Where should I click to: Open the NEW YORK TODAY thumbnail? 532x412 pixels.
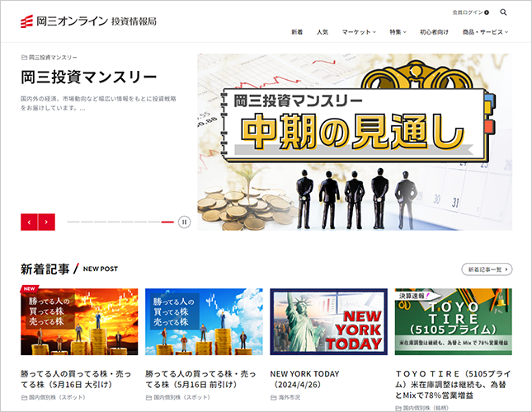(x=329, y=321)
